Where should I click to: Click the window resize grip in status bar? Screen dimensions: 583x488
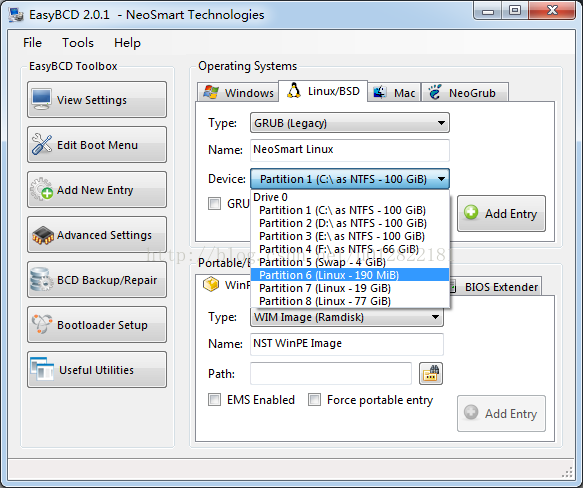click(567, 472)
